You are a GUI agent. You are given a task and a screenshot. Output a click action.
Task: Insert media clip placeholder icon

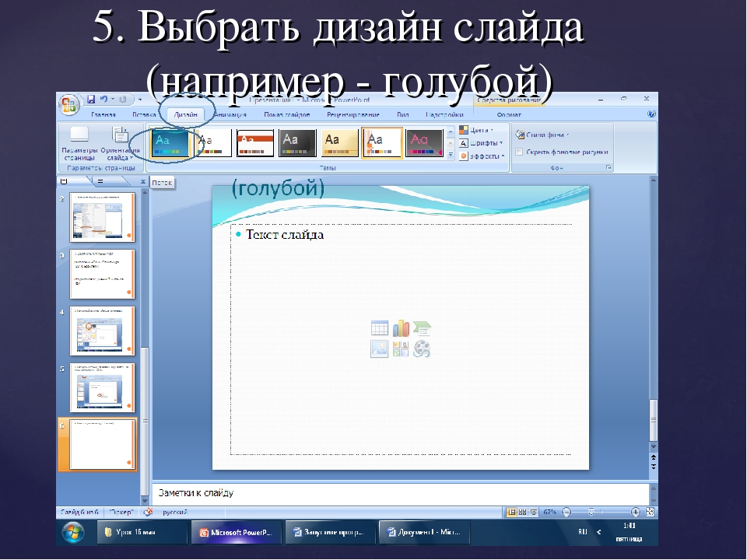tap(422, 349)
